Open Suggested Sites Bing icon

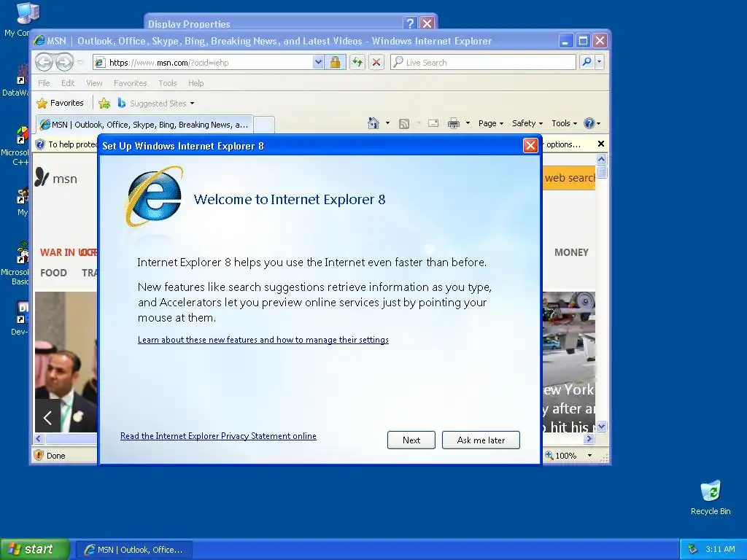click(122, 103)
